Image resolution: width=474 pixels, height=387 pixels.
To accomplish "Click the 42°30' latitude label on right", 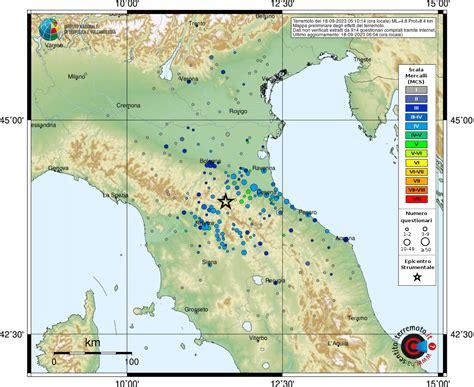I will click(462, 334).
